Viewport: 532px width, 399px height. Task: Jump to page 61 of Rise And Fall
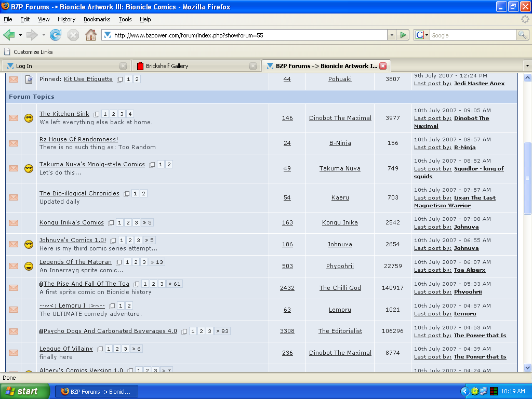click(175, 284)
